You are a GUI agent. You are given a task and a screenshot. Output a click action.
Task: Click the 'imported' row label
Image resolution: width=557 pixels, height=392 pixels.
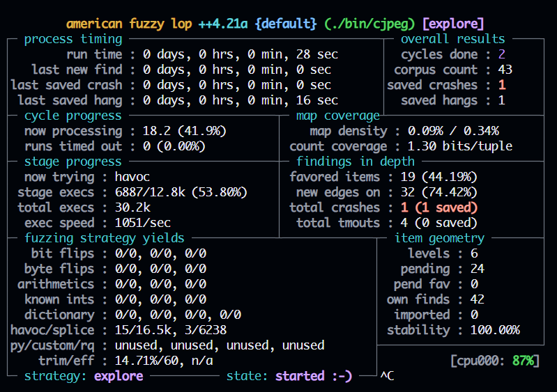tap(422, 314)
